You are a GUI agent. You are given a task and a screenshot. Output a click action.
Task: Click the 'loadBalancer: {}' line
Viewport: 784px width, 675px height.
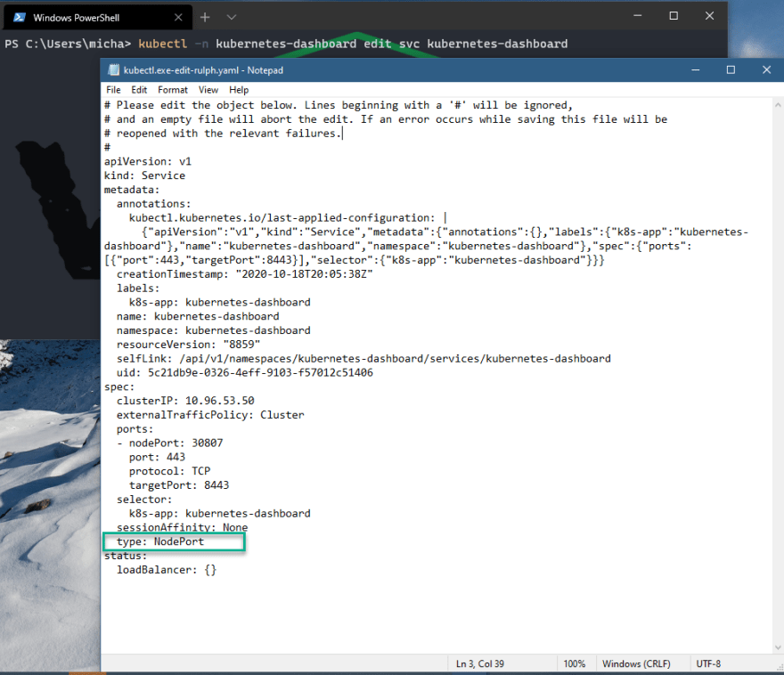tap(167, 570)
